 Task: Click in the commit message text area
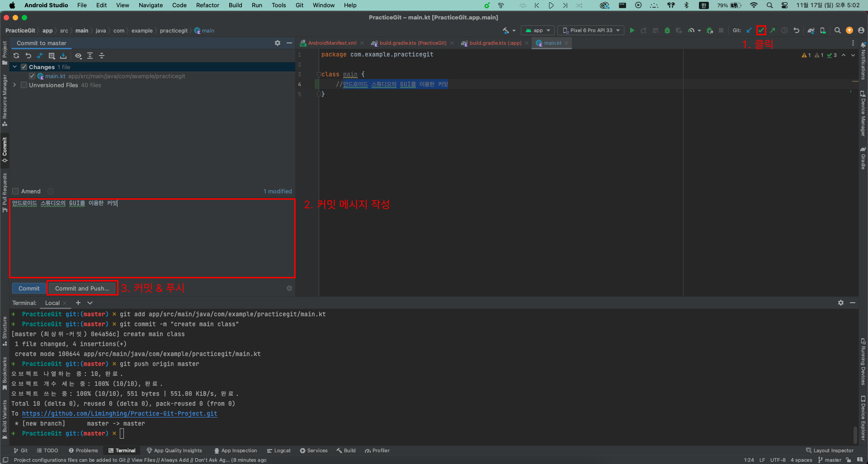click(152, 238)
